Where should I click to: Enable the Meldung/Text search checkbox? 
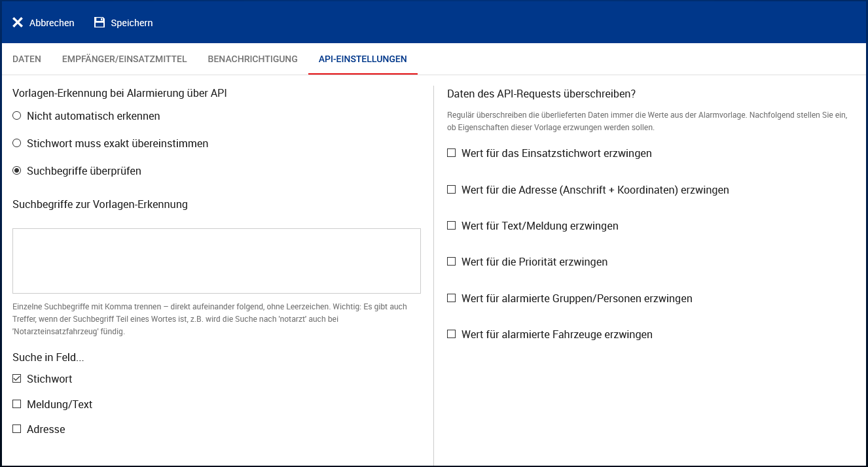tap(17, 404)
